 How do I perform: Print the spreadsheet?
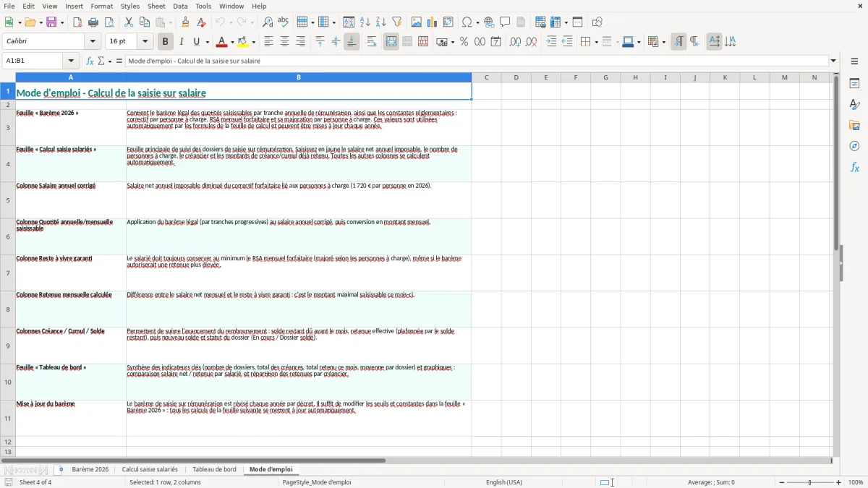(x=93, y=22)
